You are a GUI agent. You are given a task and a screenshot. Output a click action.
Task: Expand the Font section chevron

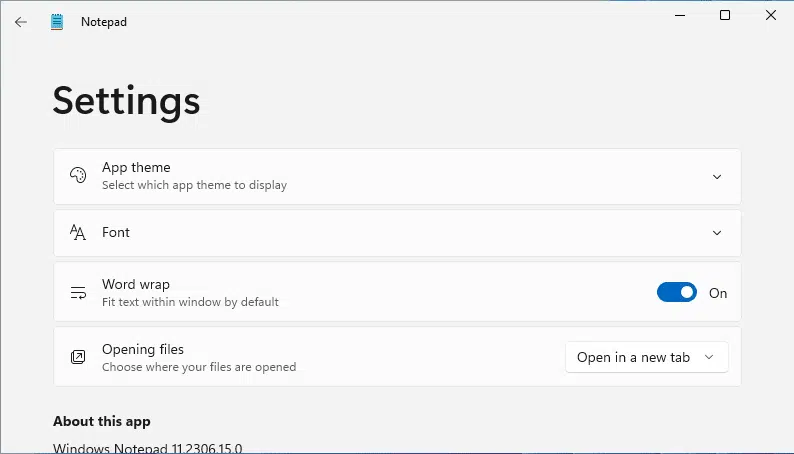point(717,233)
